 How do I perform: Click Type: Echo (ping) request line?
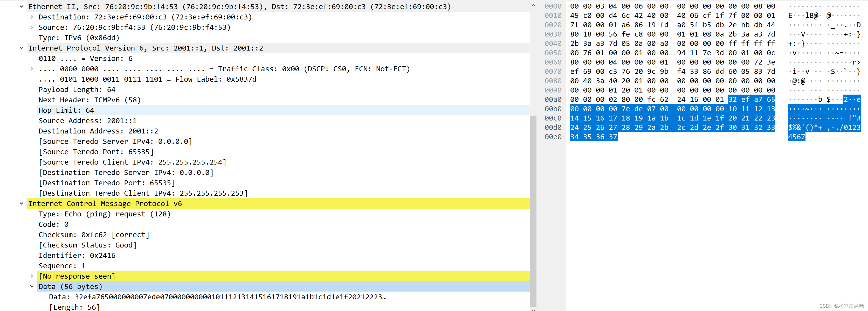coord(105,214)
